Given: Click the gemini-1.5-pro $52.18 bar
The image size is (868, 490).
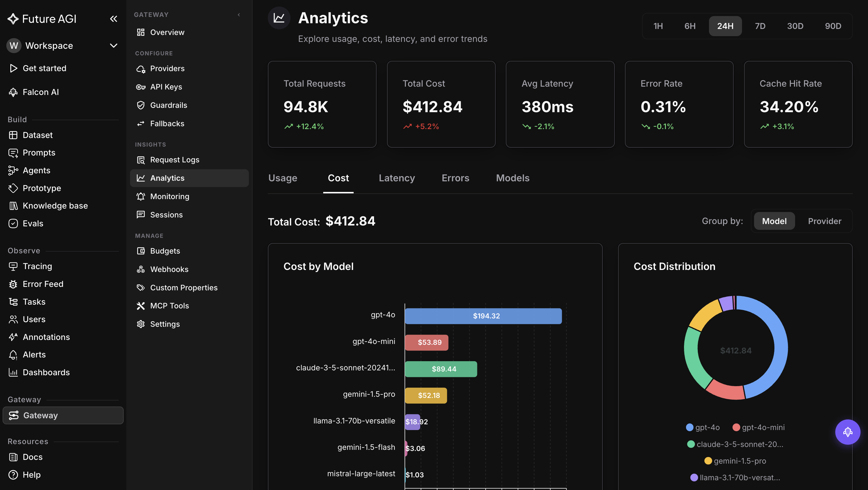Looking at the screenshot, I should coord(426,395).
